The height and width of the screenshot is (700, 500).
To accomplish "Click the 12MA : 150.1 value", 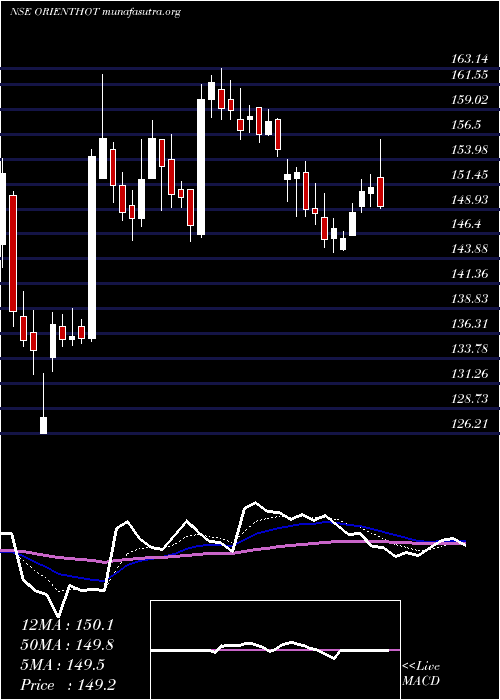I will [67, 625].
